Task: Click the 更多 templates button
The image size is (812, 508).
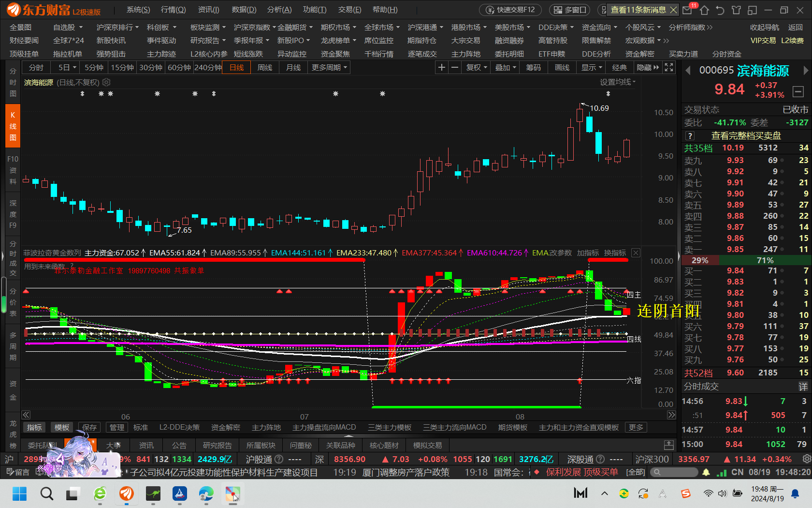Action: [x=636, y=428]
